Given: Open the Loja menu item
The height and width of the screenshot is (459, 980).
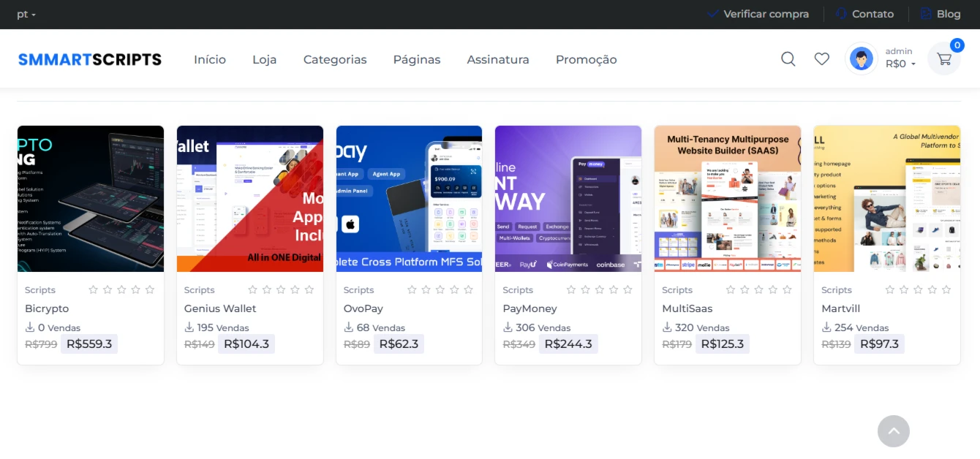Looking at the screenshot, I should (265, 59).
